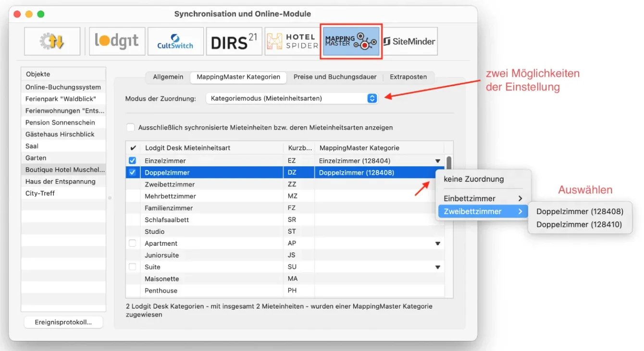
Task: Select Gästehaus Hirschblick in the list
Action: pos(63,134)
